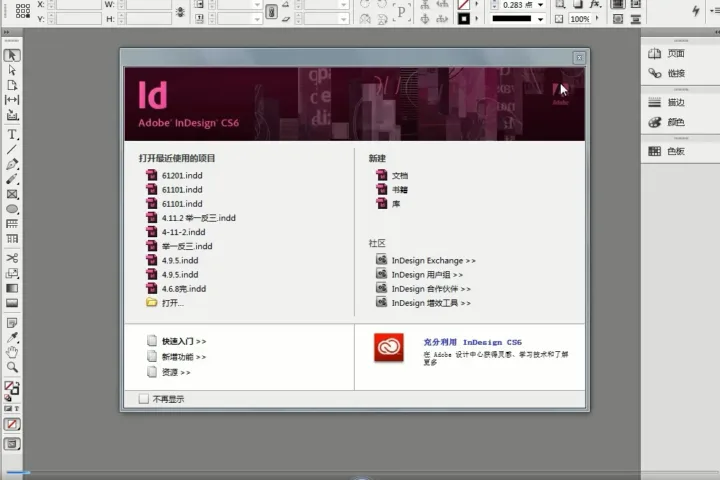
Task: Select the Horizontal Grid tool
Action: click(x=12, y=224)
